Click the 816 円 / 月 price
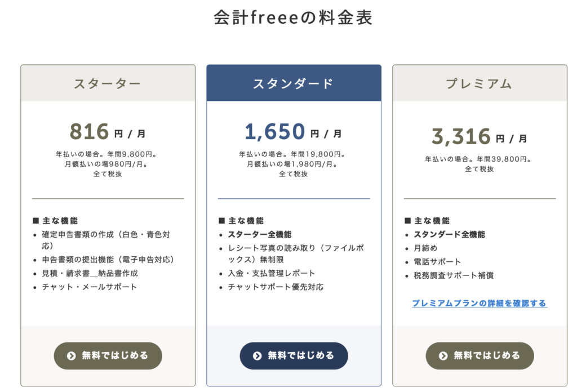Viewport: 577px width, 392px height. (x=108, y=132)
